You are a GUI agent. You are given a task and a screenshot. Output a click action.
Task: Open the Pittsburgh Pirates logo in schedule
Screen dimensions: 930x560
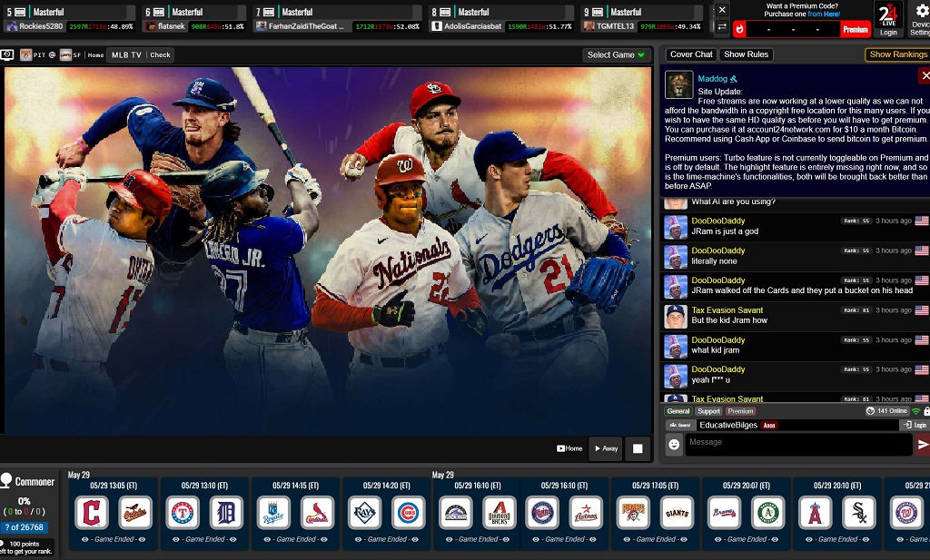click(633, 513)
